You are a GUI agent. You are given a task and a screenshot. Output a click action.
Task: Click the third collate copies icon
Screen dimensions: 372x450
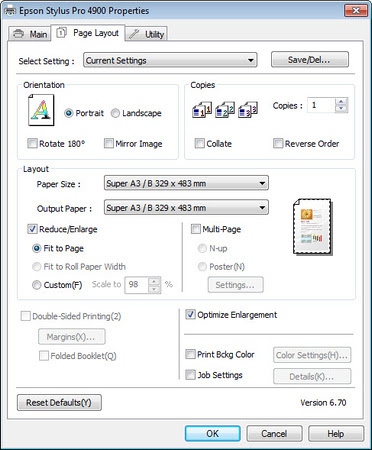pyautogui.click(x=248, y=110)
